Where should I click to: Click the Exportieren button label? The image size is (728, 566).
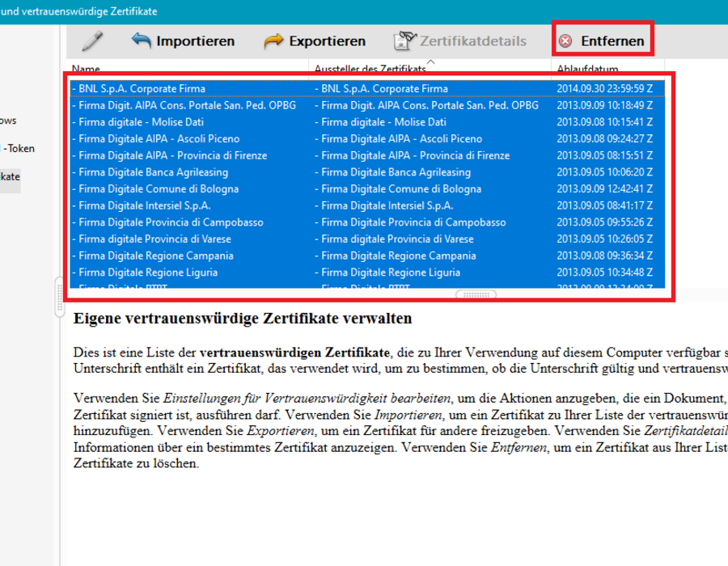tap(328, 40)
